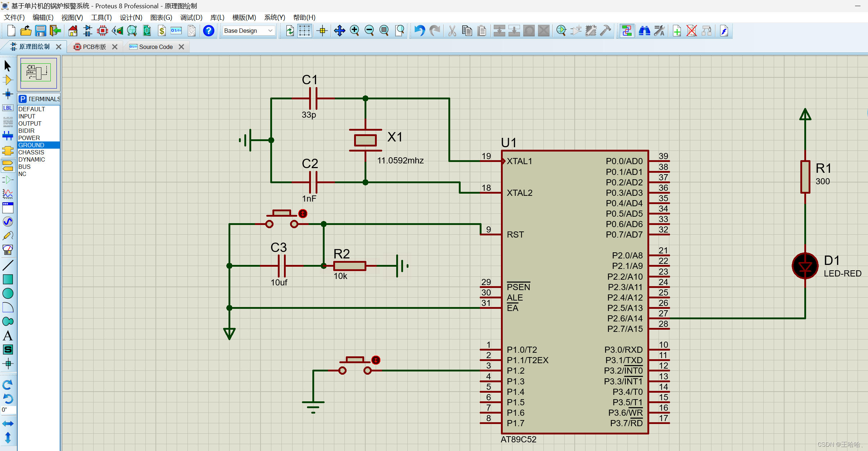Close the 原理图绘制 tab
This screenshot has width=868, height=451.
(59, 47)
